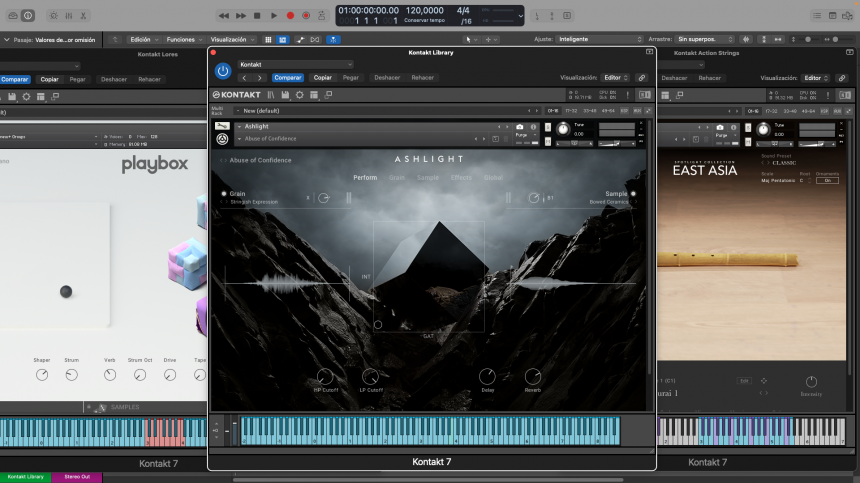Open Visualización Editor dropdown in Kontakt Library
Screen dimensions: 860x483
click(615, 78)
